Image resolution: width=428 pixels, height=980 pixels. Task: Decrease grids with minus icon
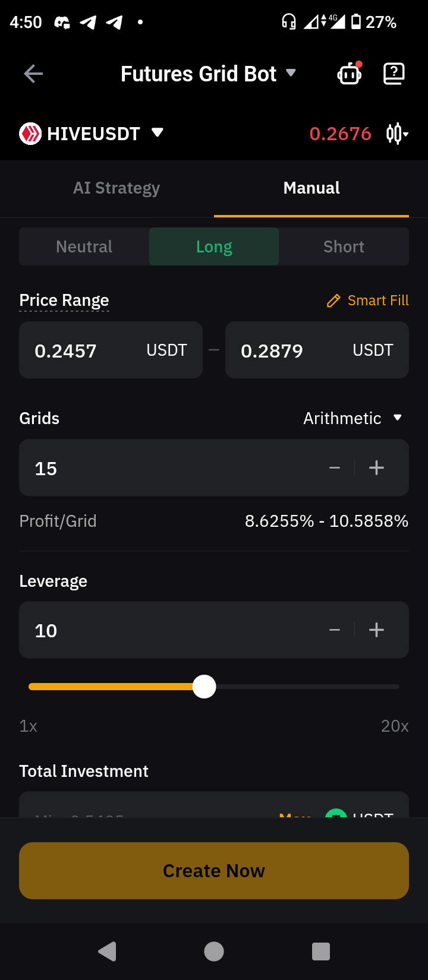point(335,468)
